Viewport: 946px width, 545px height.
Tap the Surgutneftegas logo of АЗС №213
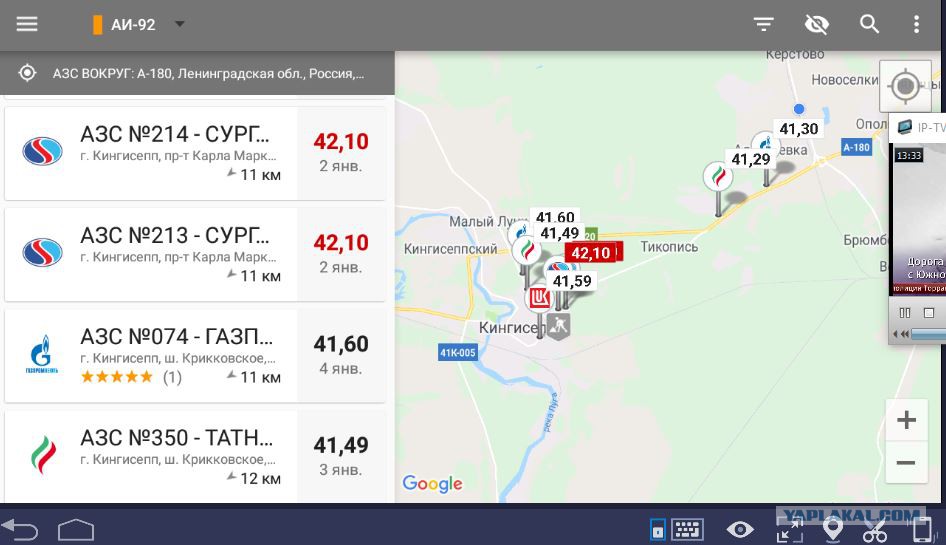point(42,252)
